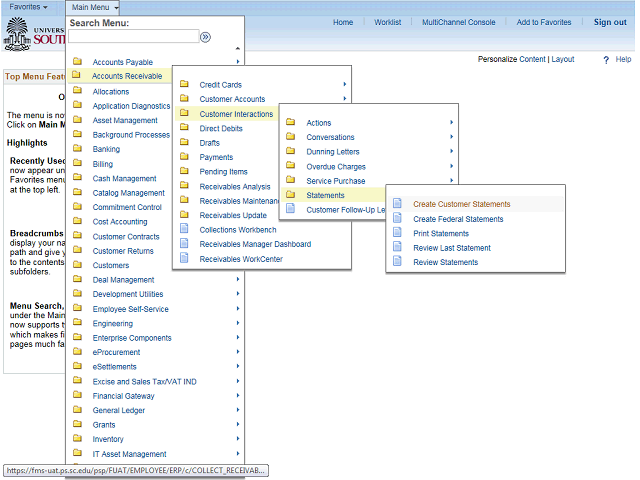
Task: Click into the Search Menu text field
Action: click(133, 36)
